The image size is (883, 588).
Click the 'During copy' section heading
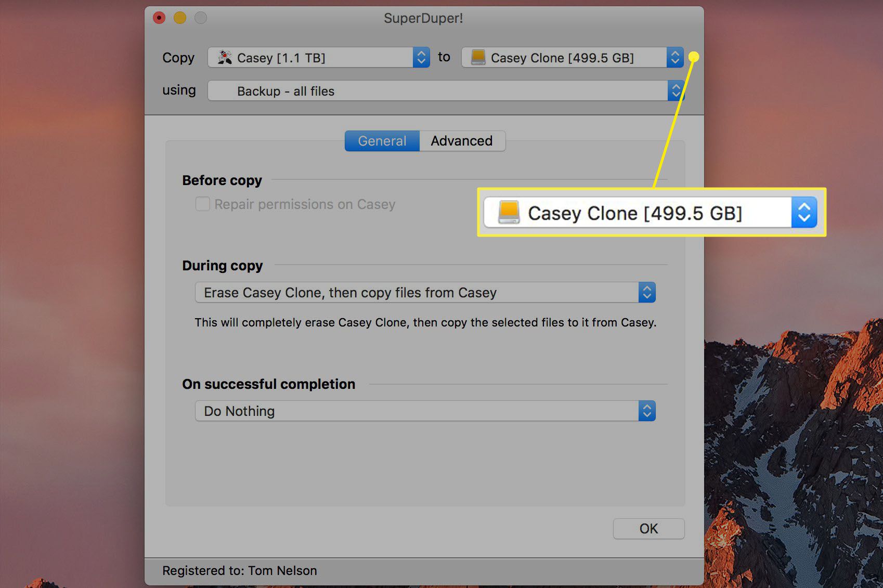coord(223,266)
